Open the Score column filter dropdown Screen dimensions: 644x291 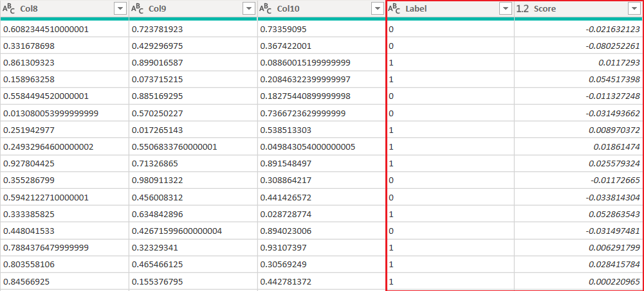point(634,9)
